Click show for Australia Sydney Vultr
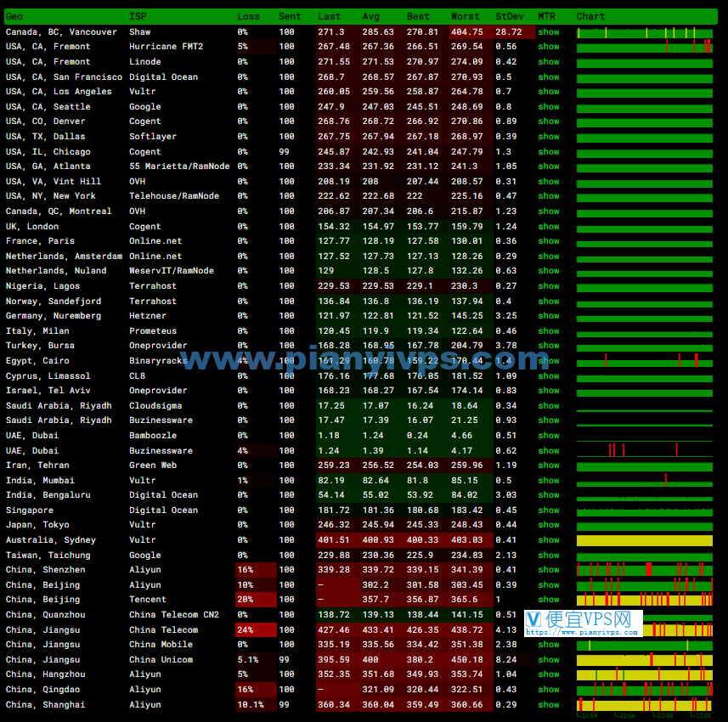This screenshot has height=722, width=728. point(548,540)
